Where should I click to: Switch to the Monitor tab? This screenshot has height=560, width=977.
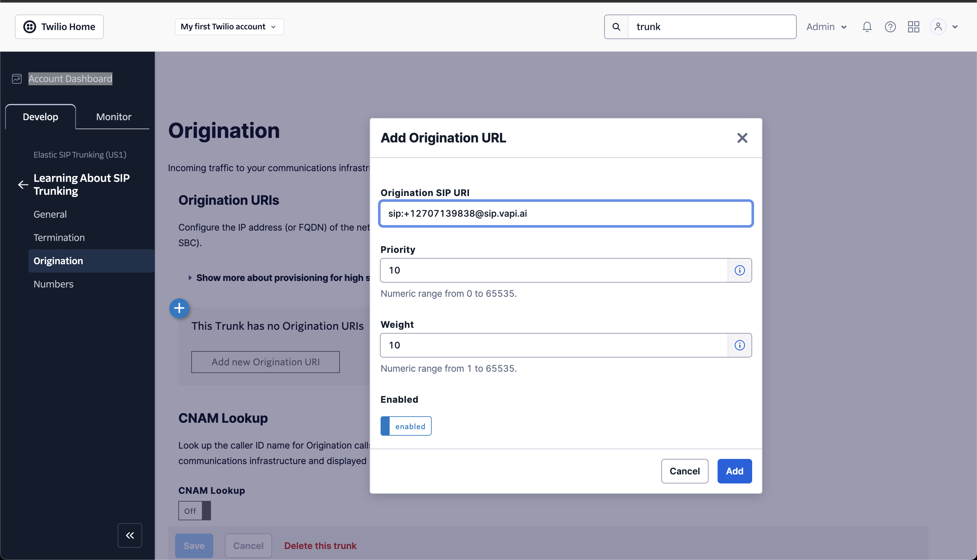tap(113, 117)
